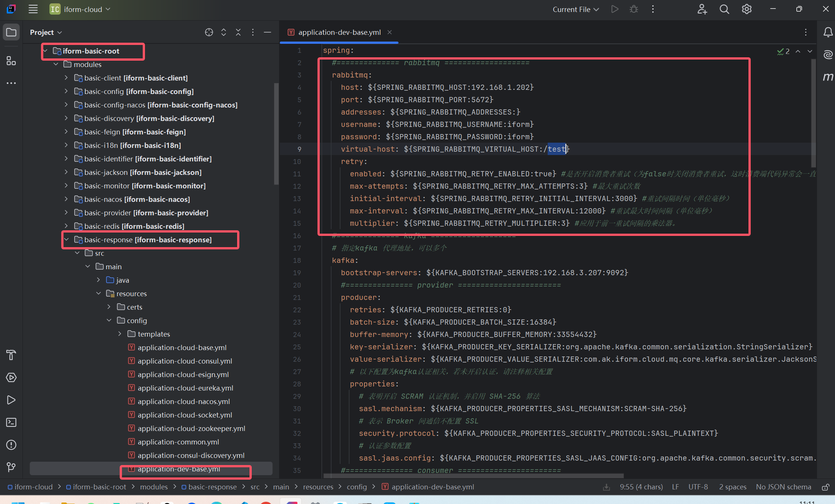Collapse the basic-response module node
This screenshot has height=504, width=835.
[x=66, y=240]
